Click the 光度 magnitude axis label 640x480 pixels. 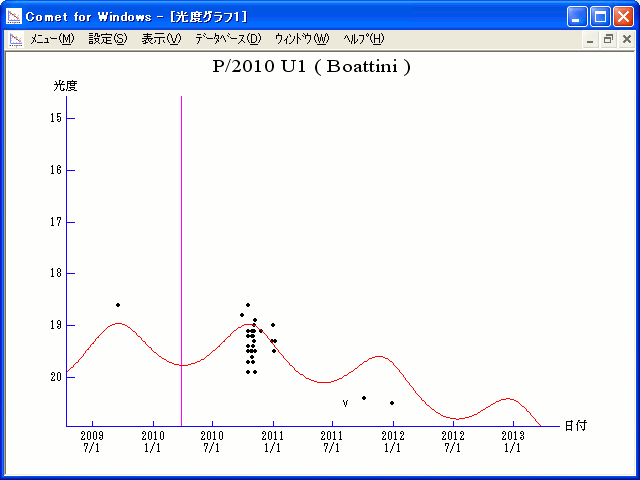65,86
